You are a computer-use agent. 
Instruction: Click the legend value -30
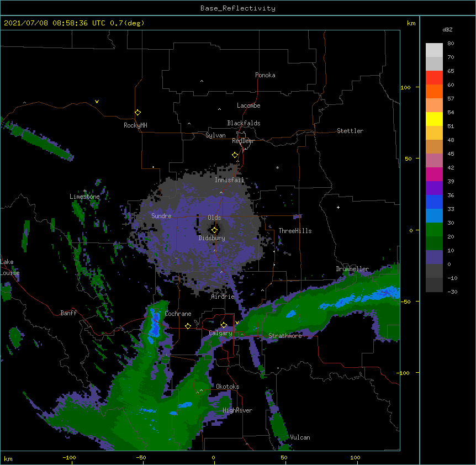point(452,292)
